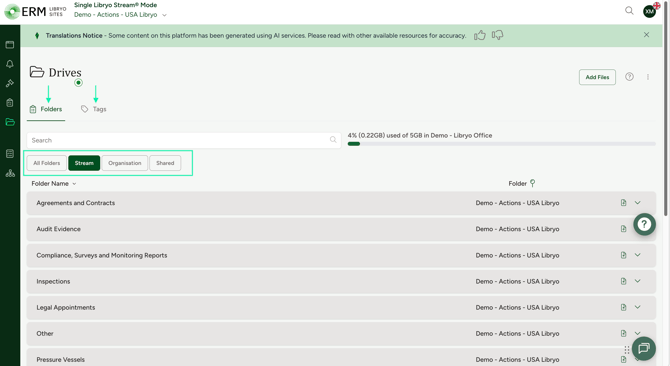
Task: Open the user avatar profile menu
Action: (x=649, y=11)
